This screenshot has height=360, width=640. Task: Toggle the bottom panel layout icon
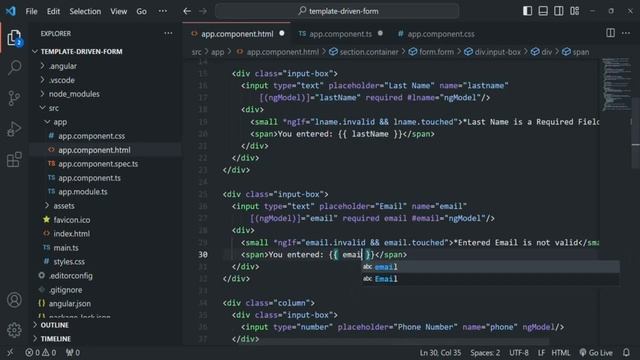543,11
